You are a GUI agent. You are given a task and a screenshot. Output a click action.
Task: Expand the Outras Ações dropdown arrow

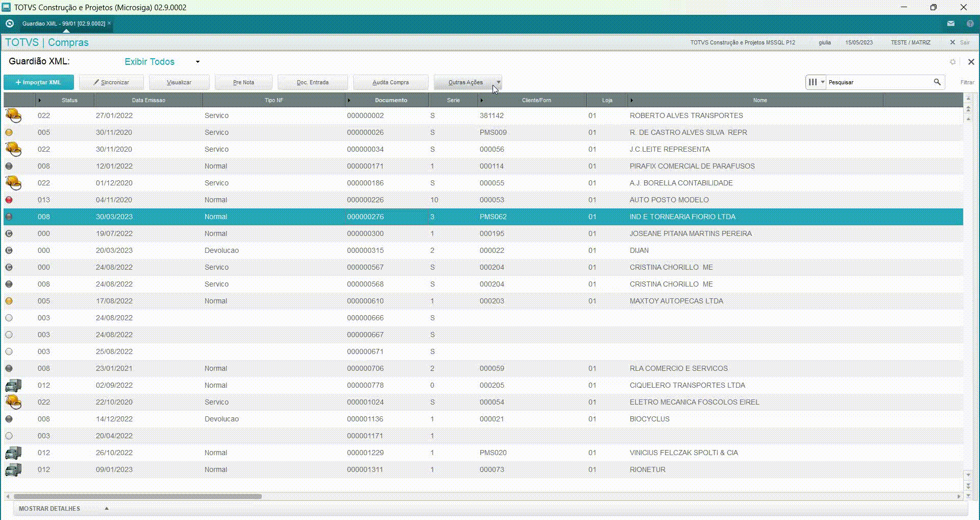pos(499,82)
